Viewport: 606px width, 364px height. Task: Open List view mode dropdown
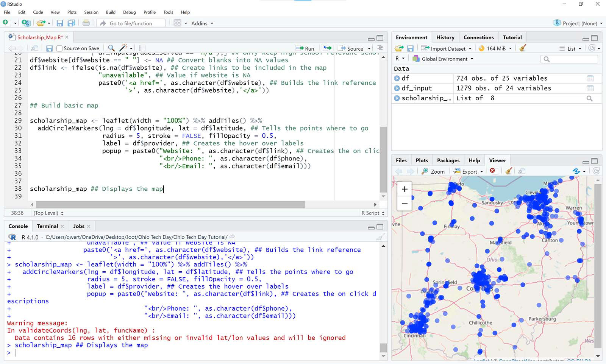[x=570, y=48]
